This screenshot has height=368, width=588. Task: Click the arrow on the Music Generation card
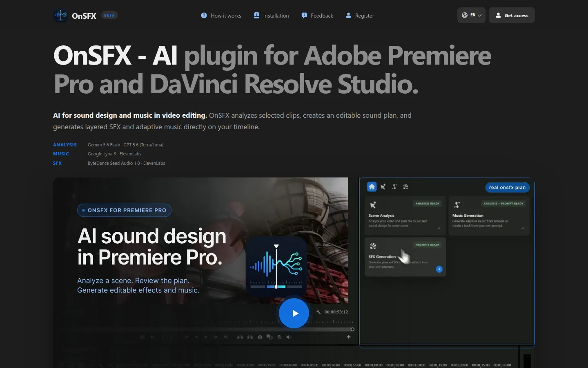click(522, 228)
